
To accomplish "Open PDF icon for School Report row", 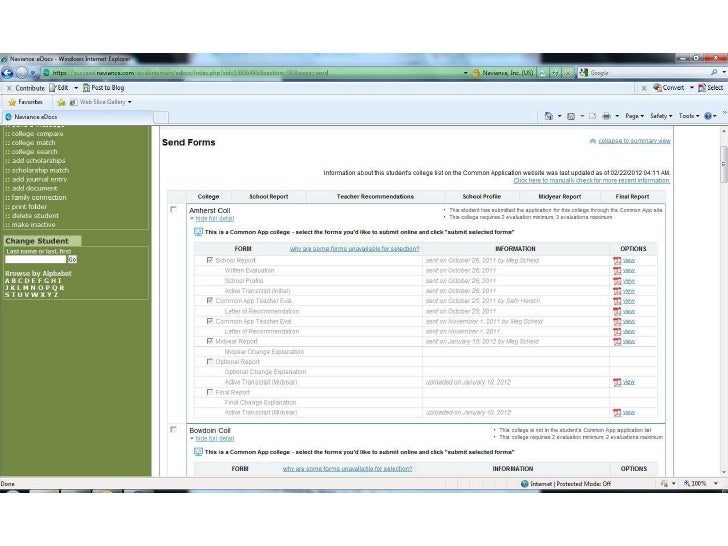I will pyautogui.click(x=617, y=260).
